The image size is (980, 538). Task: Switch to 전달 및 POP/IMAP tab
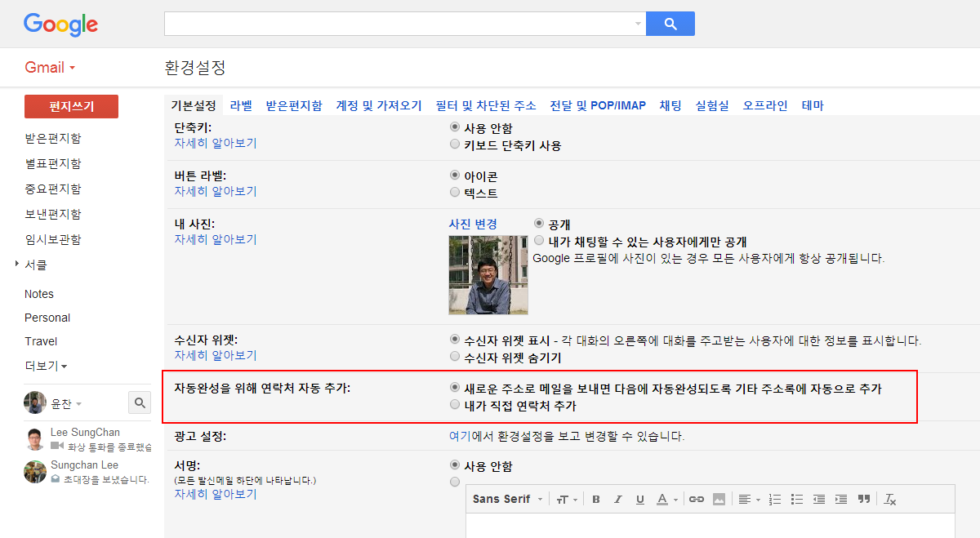tap(598, 105)
